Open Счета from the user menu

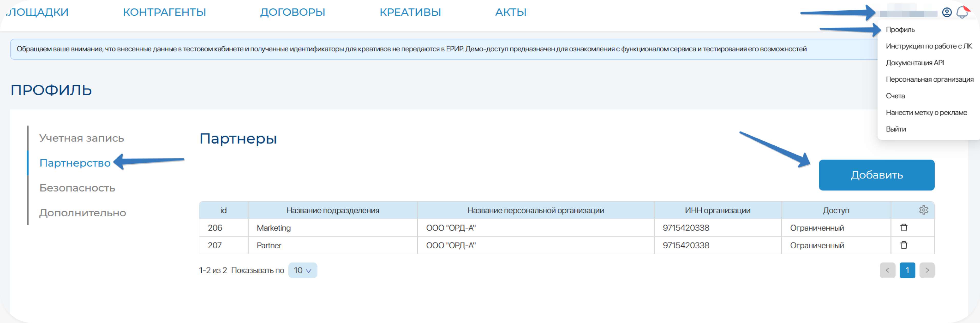[895, 96]
